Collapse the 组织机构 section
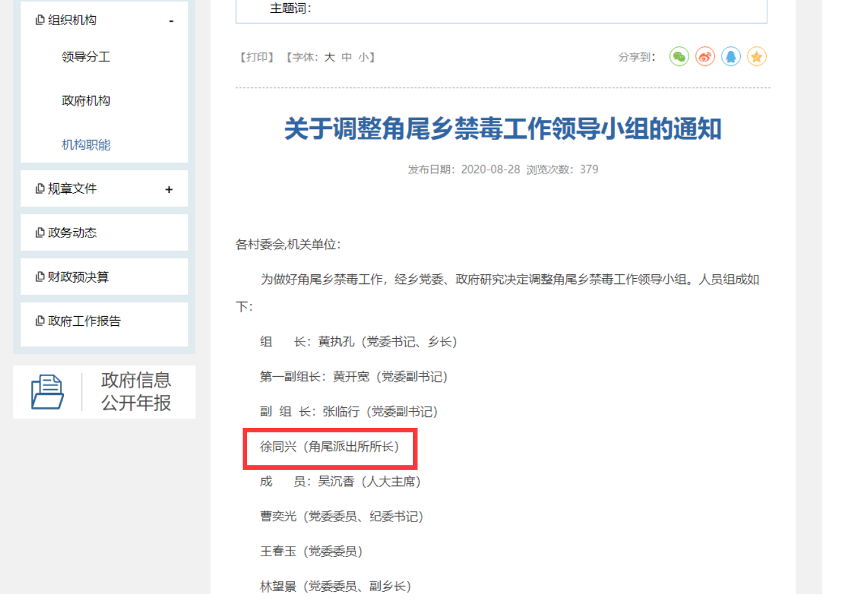The image size is (868, 604). pyautogui.click(x=170, y=20)
